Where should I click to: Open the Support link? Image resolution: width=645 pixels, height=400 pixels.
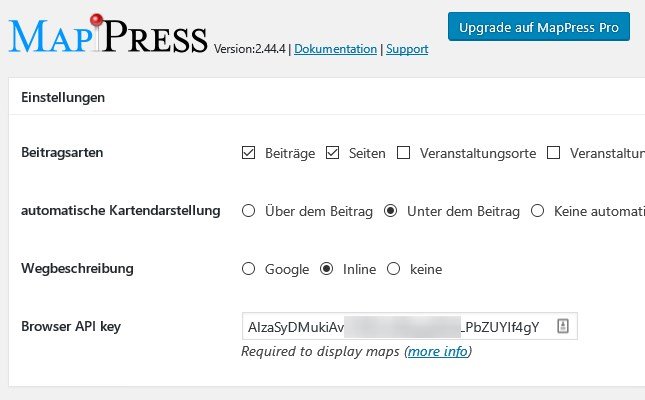[x=407, y=49]
